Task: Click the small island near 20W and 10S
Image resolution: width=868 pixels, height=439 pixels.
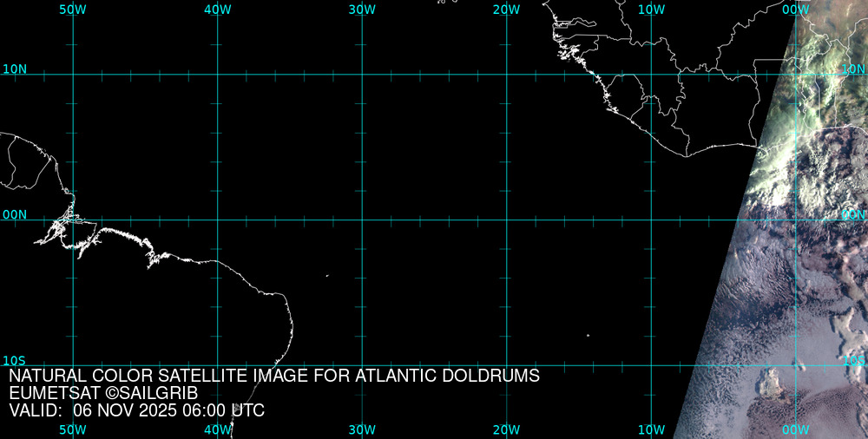Action: point(588,336)
